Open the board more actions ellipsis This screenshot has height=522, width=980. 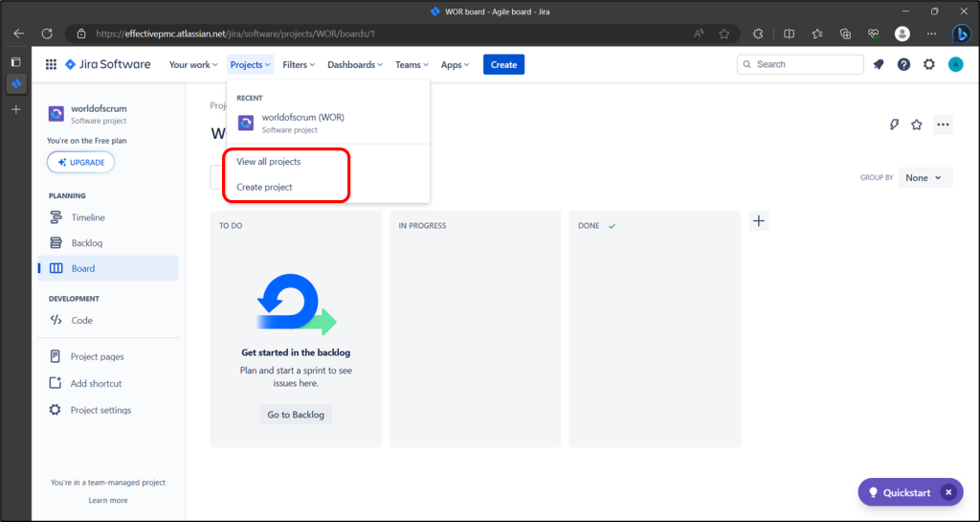point(943,125)
